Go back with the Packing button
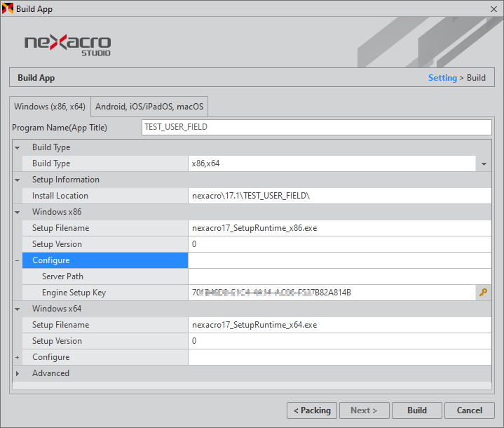Image resolution: width=504 pixels, height=428 pixels. point(312,410)
